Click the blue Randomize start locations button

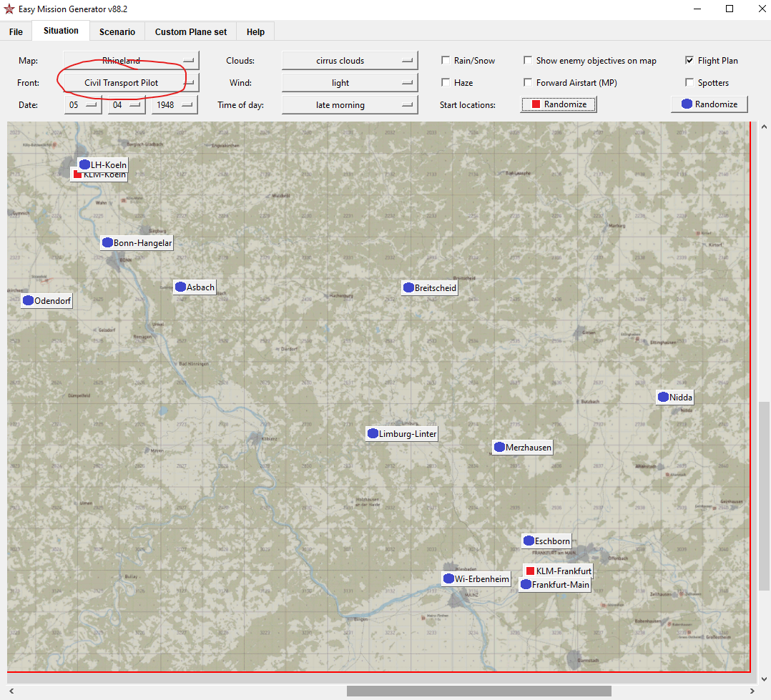click(x=709, y=104)
